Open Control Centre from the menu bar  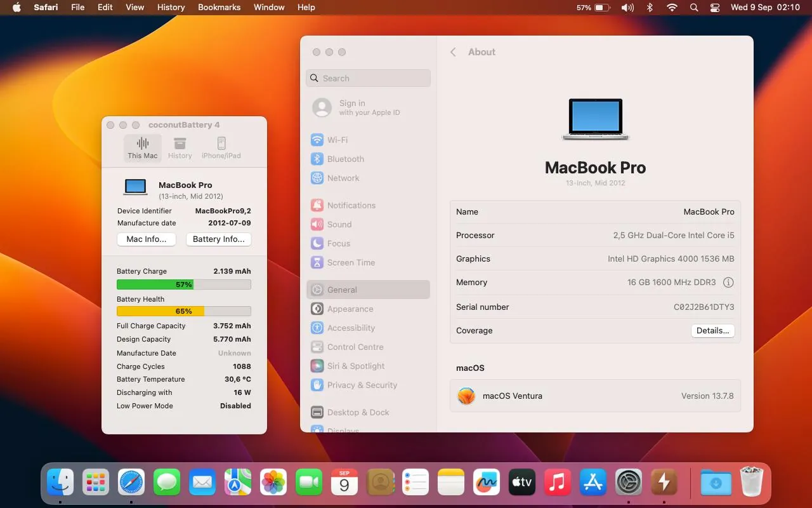coord(715,8)
